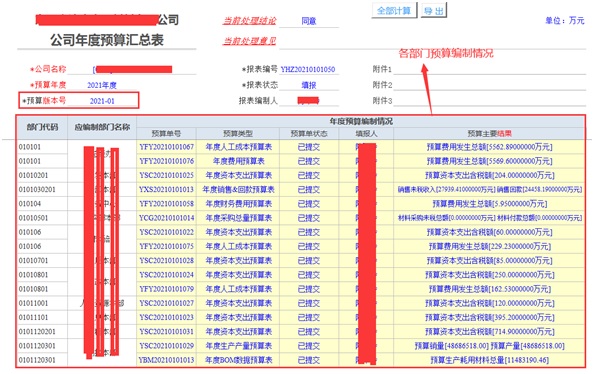Click the 填报 report status value
The image size is (594, 374).
pyautogui.click(x=309, y=85)
